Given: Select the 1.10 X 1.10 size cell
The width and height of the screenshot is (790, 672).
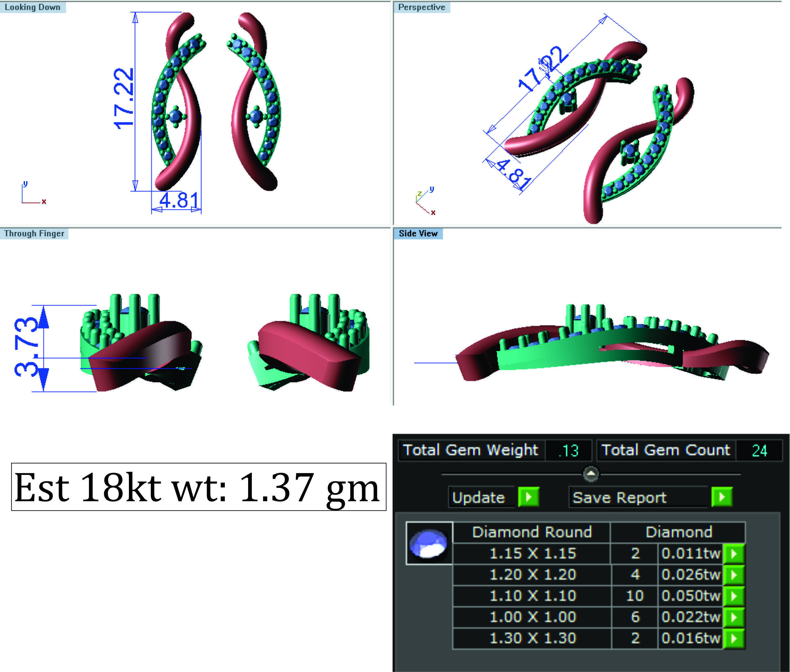Looking at the screenshot, I should (532, 596).
